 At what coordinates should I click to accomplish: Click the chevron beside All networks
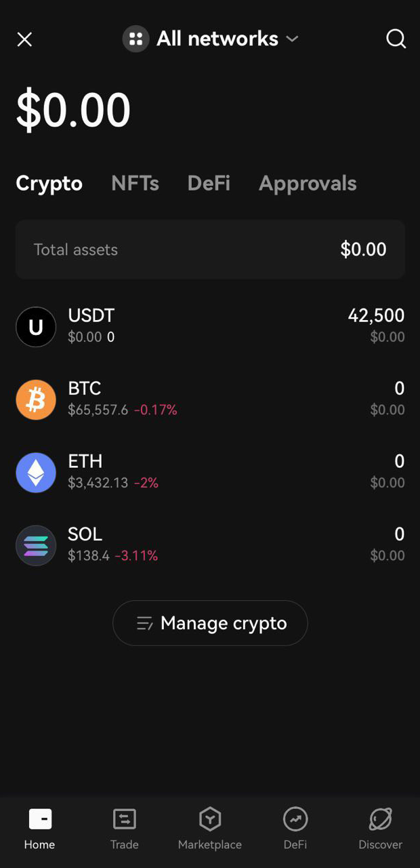(x=293, y=39)
